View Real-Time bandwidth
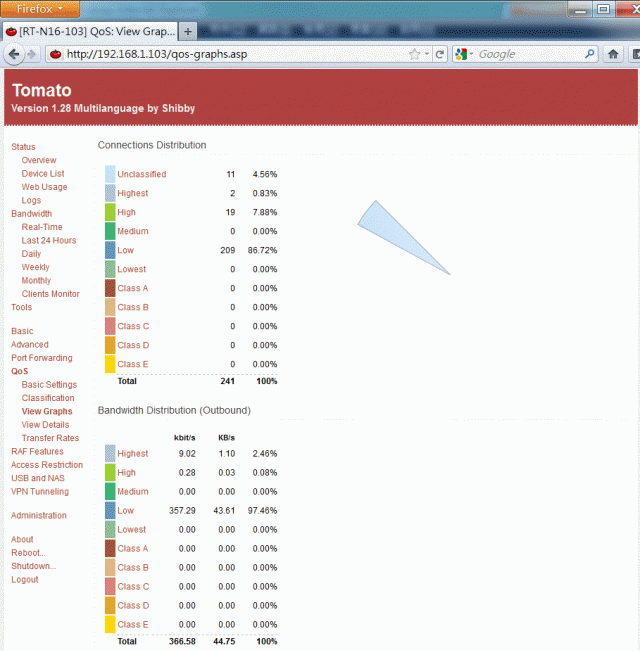Screen dimensions: 640x651 (x=42, y=227)
